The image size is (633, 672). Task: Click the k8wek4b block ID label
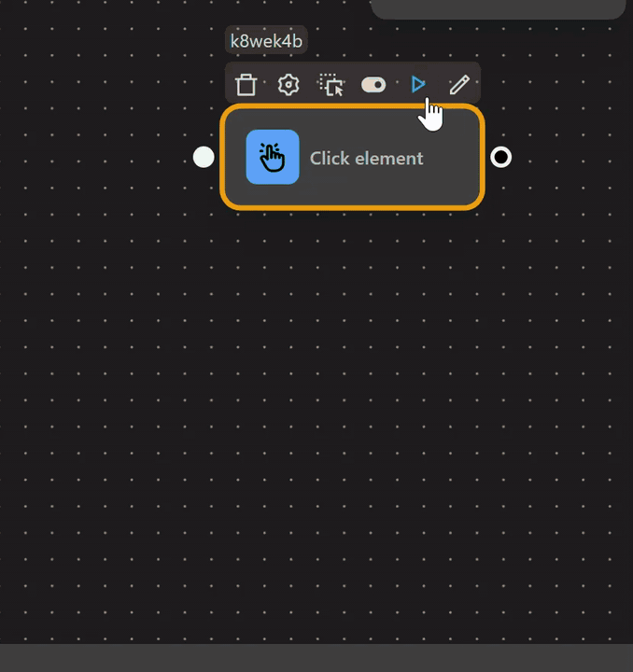pyautogui.click(x=266, y=41)
